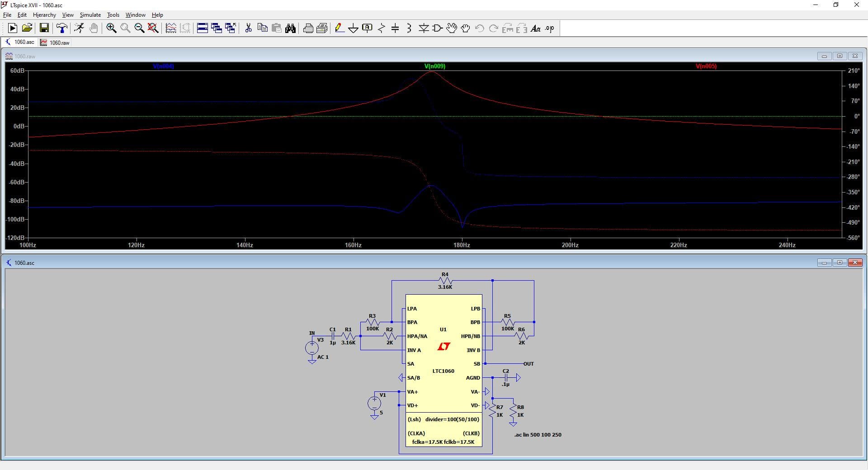Add a SPICE directive with the .op icon
The height and width of the screenshot is (470, 868).
549,28
